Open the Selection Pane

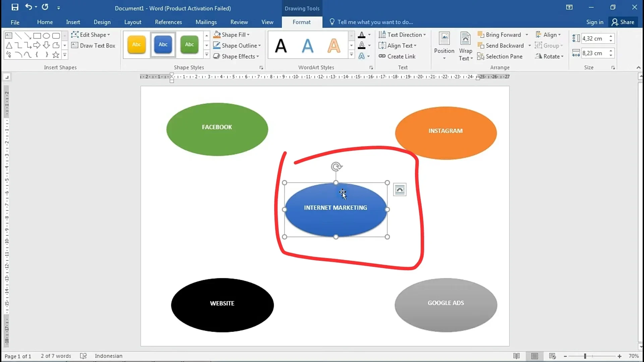click(500, 56)
